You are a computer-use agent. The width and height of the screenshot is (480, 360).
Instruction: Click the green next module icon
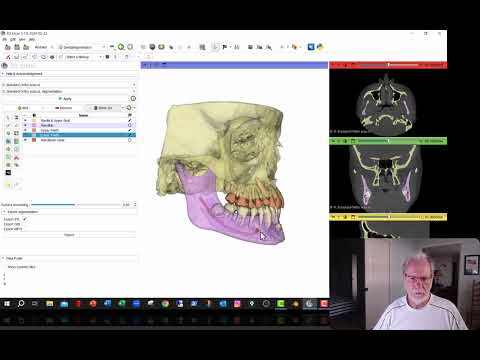[x=121, y=47]
